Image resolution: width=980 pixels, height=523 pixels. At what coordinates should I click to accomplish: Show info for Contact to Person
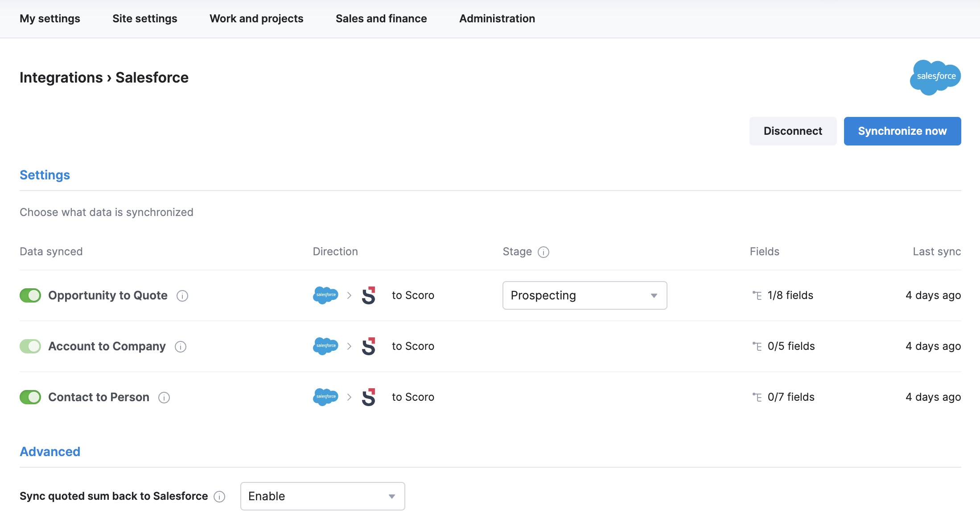tap(164, 398)
